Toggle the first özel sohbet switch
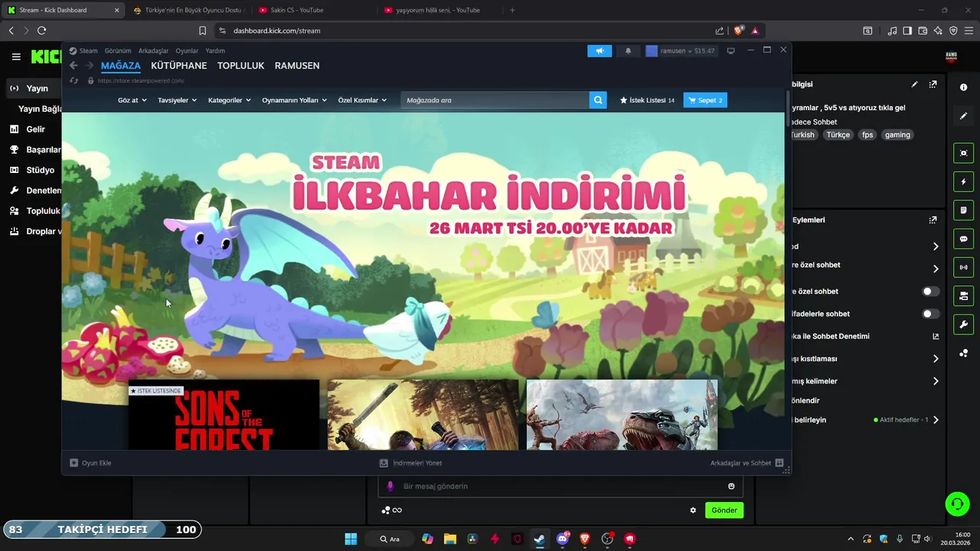The image size is (980, 551). (931, 292)
